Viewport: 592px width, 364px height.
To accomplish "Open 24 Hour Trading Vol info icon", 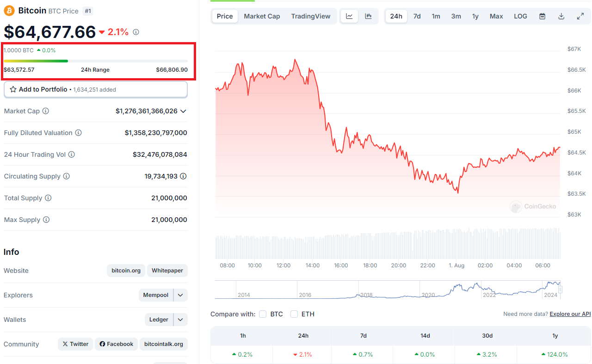I will tap(72, 154).
